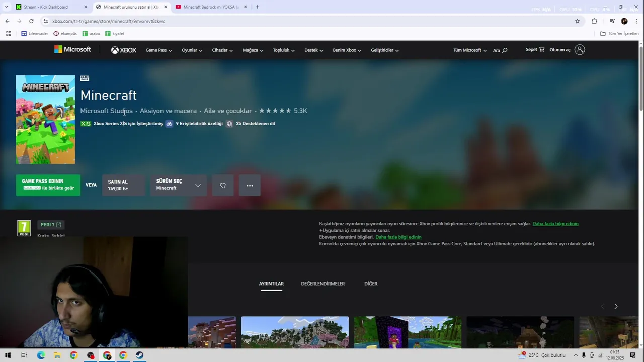Open kıyafet bookmark folder
Image resolution: width=644 pixels, height=362 pixels.
click(x=115, y=34)
